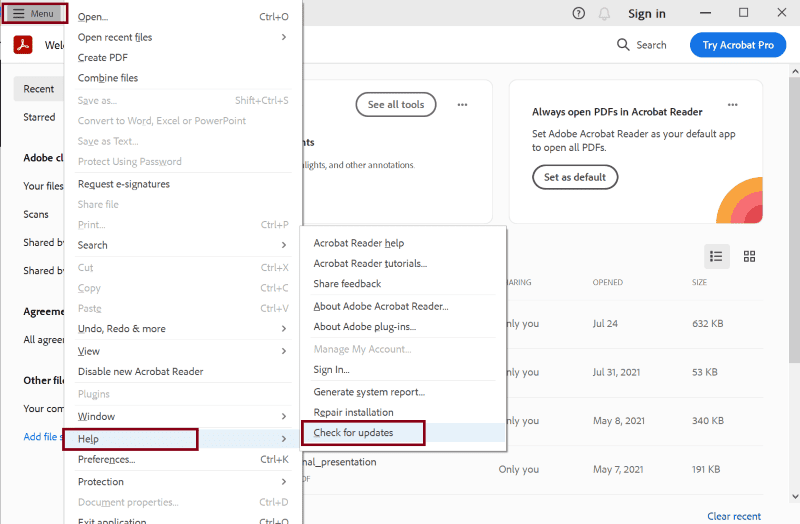Select Request e-signatures menu item

click(x=183, y=184)
